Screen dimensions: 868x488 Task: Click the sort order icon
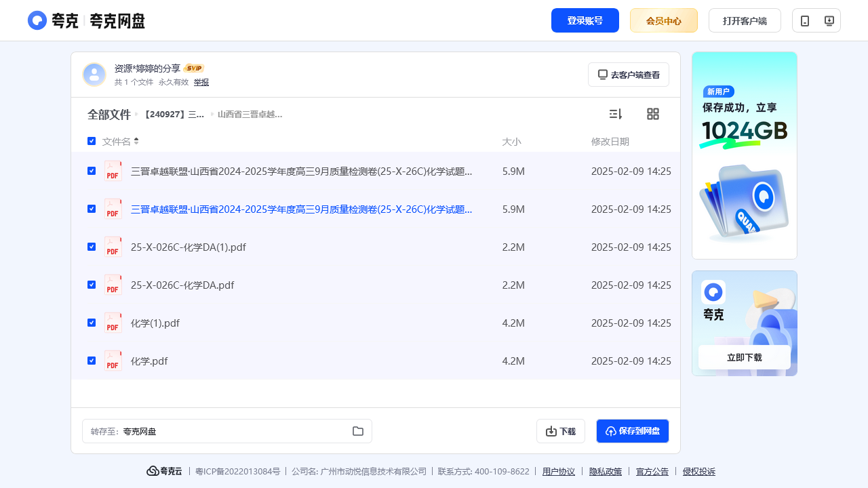616,114
